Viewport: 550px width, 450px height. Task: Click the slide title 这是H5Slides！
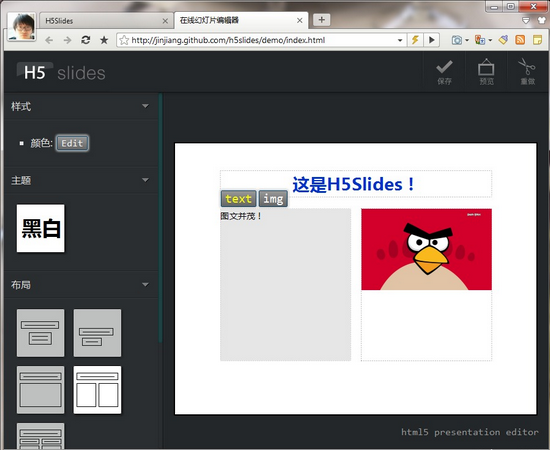[x=354, y=184]
